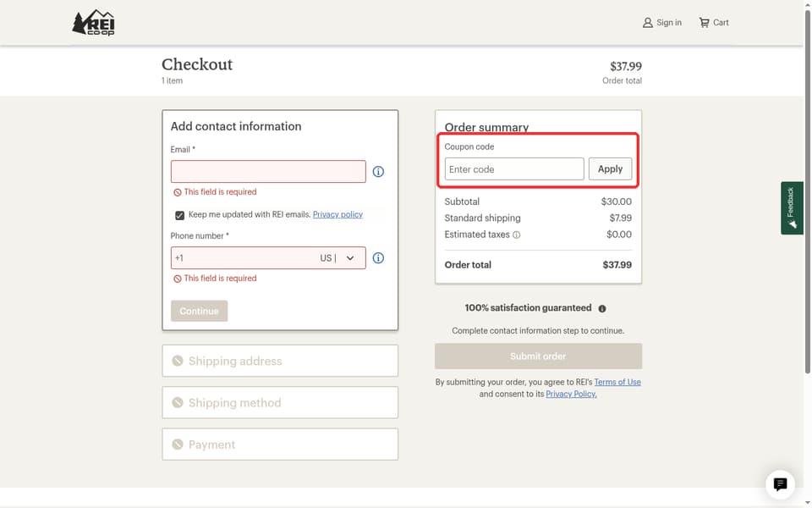
Task: Click the 100% satisfaction guaranteed text
Action: pyautogui.click(x=528, y=308)
